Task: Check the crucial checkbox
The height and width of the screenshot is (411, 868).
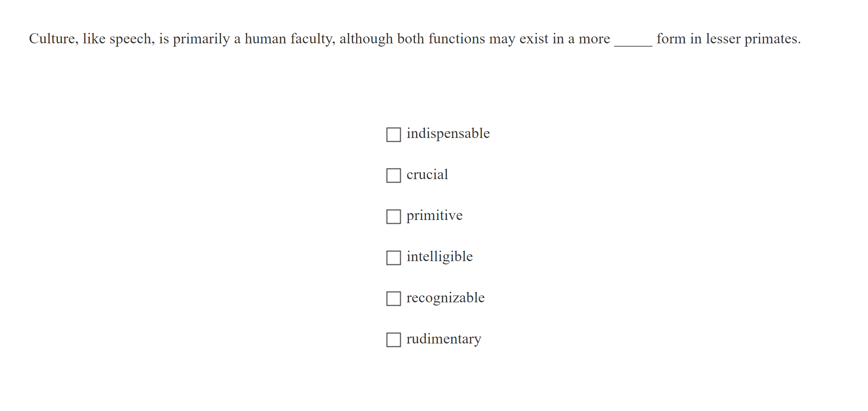Action: 393,176
